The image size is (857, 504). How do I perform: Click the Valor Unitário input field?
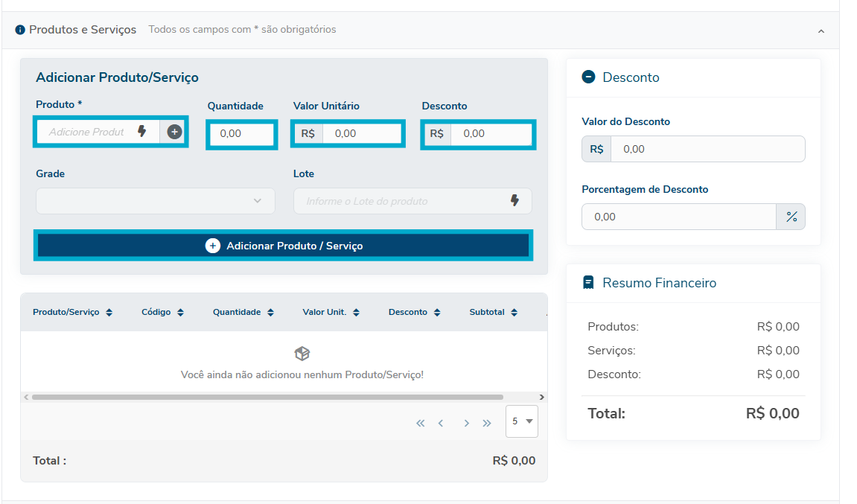(x=362, y=134)
